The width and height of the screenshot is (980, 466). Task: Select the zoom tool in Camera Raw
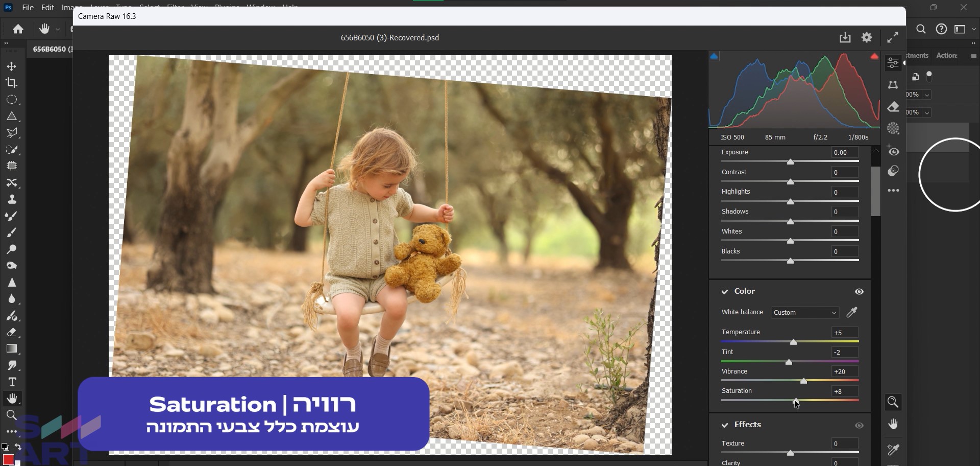click(x=893, y=402)
